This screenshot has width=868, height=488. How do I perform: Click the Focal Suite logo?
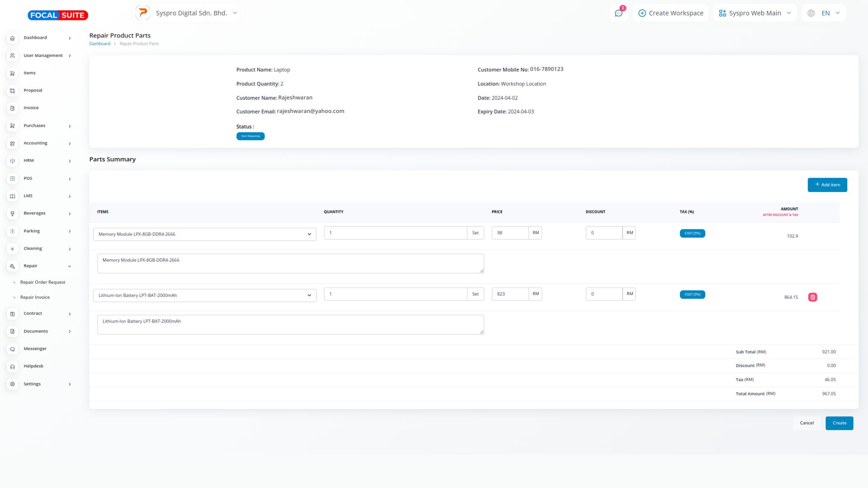pos(58,15)
